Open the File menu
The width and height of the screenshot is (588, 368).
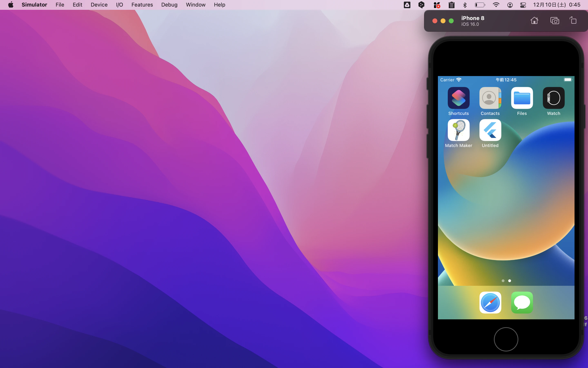(60, 5)
